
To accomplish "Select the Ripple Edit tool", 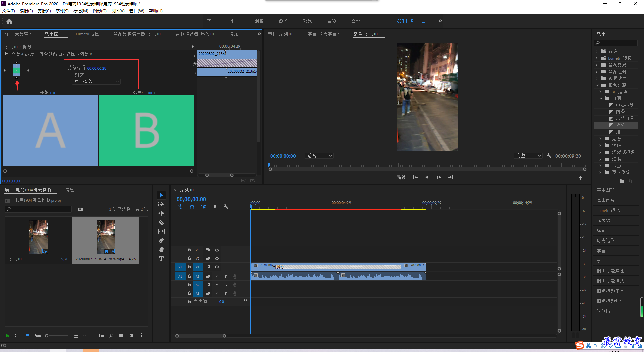I will (161, 213).
